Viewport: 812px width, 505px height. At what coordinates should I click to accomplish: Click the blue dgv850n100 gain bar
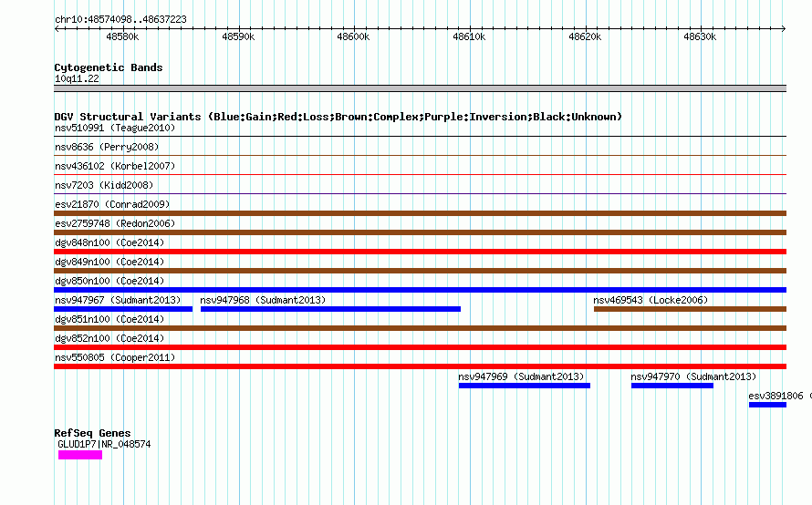[420, 290]
